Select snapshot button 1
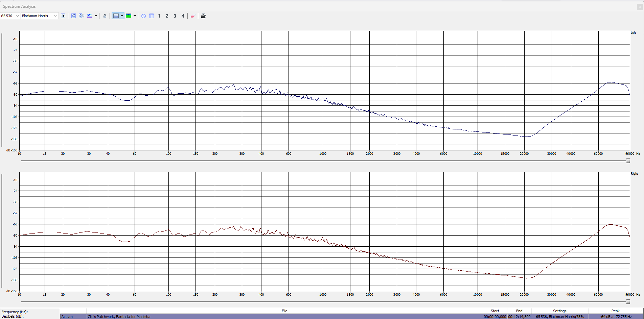This screenshot has width=644, height=319. 159,16
